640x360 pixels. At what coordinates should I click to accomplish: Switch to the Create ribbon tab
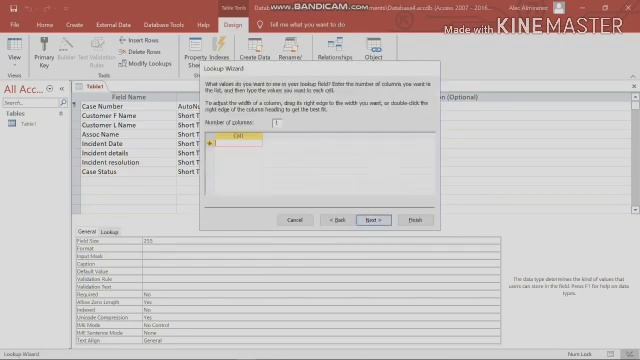[x=74, y=25]
